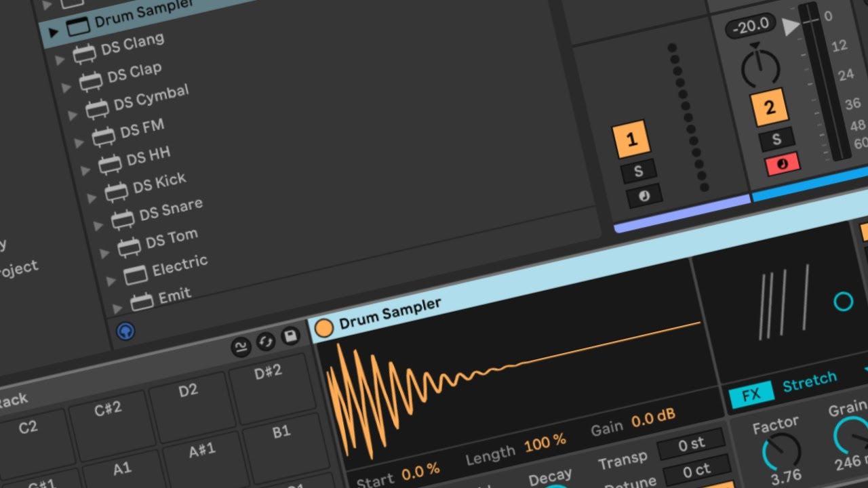
Task: Click the Emit device icon
Action: (x=142, y=302)
